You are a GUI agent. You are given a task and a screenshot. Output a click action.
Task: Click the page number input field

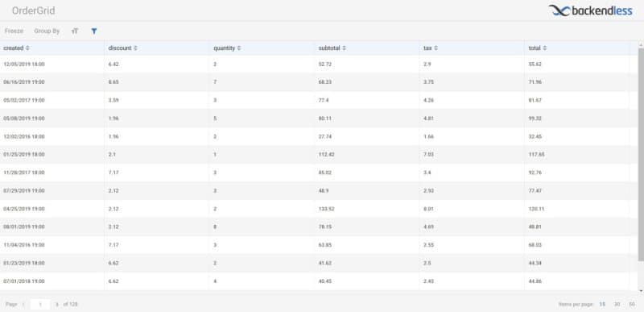[40, 305]
